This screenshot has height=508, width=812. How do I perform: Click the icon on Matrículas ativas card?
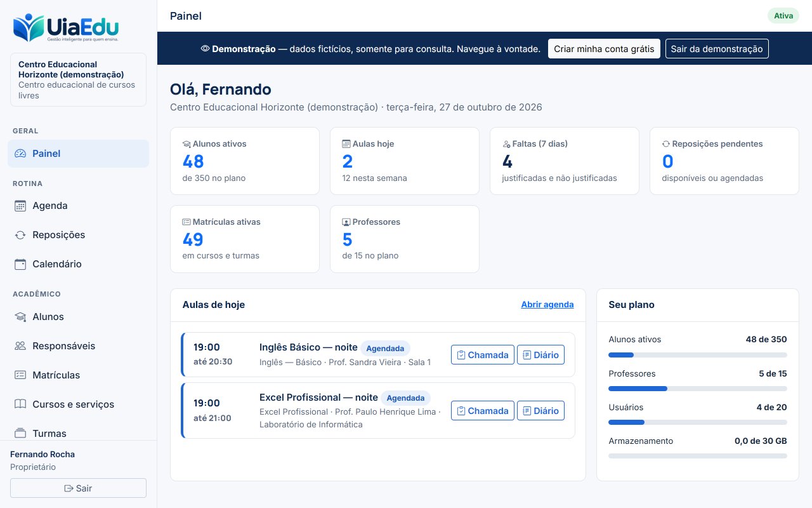pos(187,222)
